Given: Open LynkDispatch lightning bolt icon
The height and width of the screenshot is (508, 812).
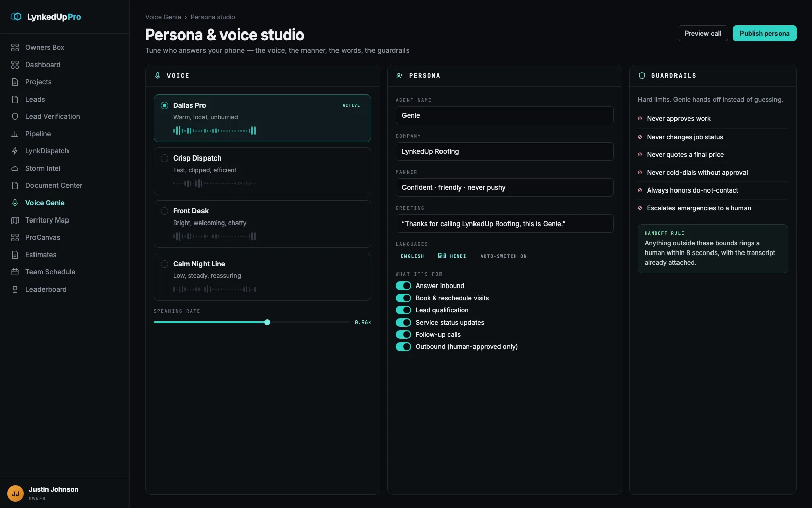Looking at the screenshot, I should pyautogui.click(x=15, y=151).
